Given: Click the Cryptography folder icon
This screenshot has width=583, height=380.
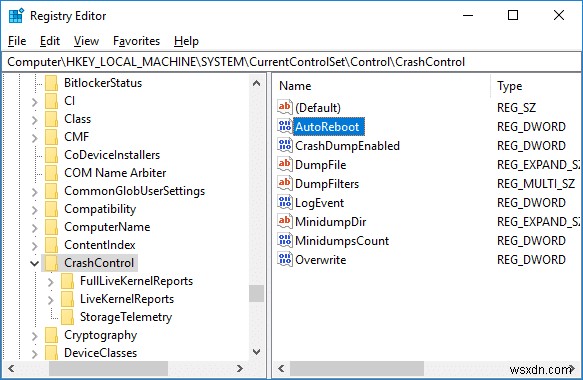Looking at the screenshot, I should [x=51, y=335].
